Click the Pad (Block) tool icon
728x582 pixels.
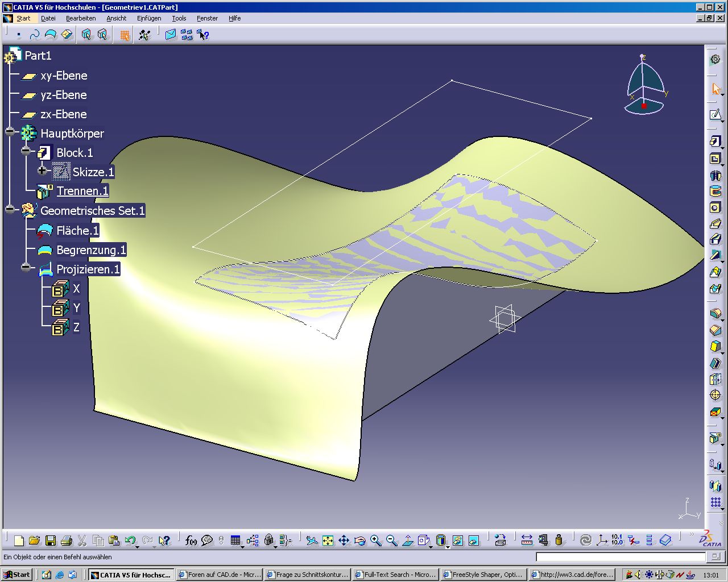(715, 141)
